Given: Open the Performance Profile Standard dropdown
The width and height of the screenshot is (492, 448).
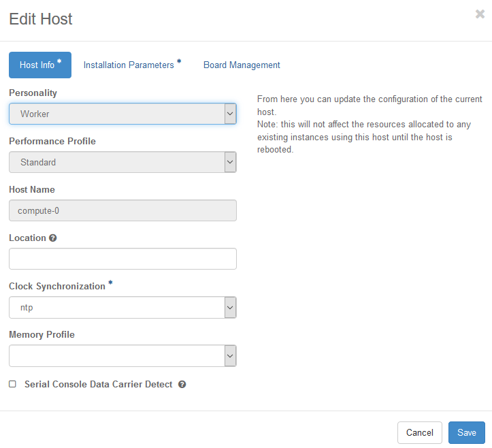Looking at the screenshot, I should point(122,162).
